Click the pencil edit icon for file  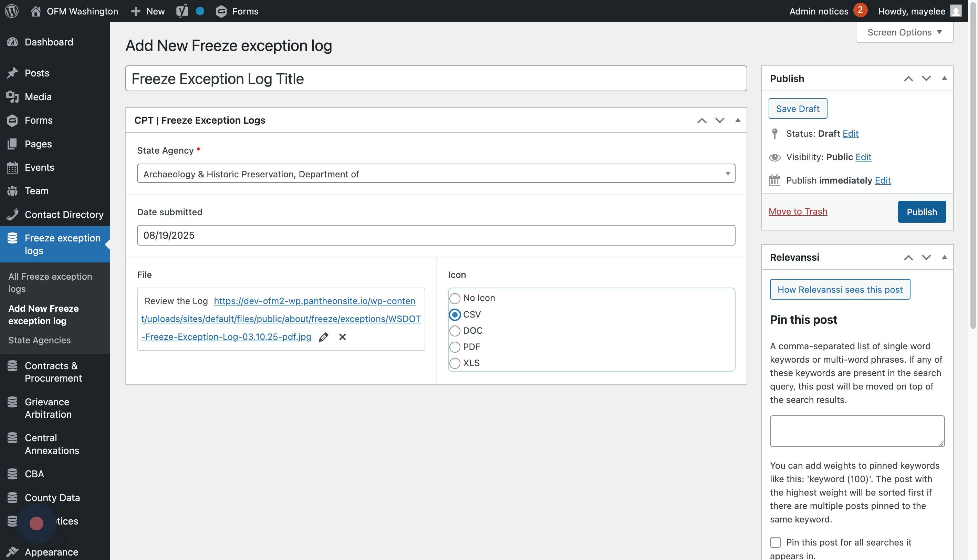point(323,337)
